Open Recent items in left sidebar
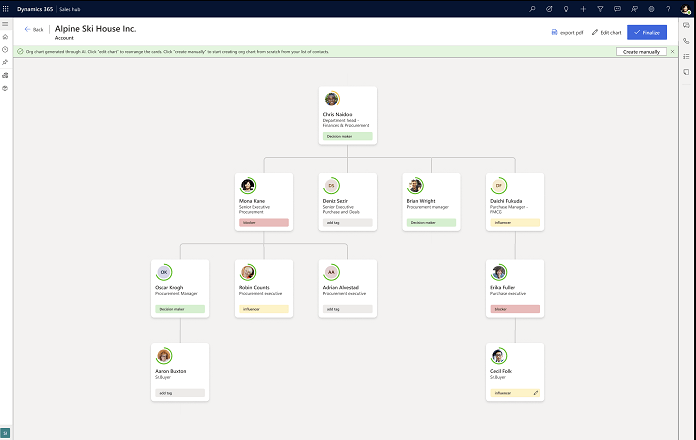This screenshot has width=696, height=440. coord(6,49)
